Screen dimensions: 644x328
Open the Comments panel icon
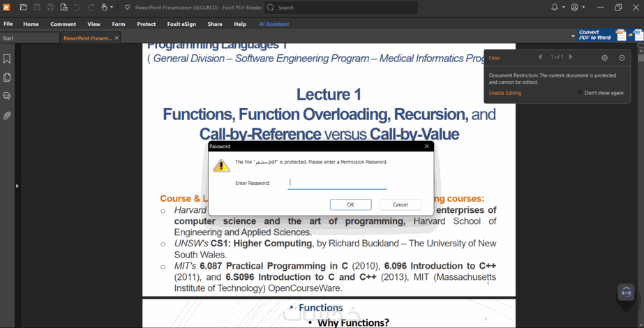(x=7, y=96)
